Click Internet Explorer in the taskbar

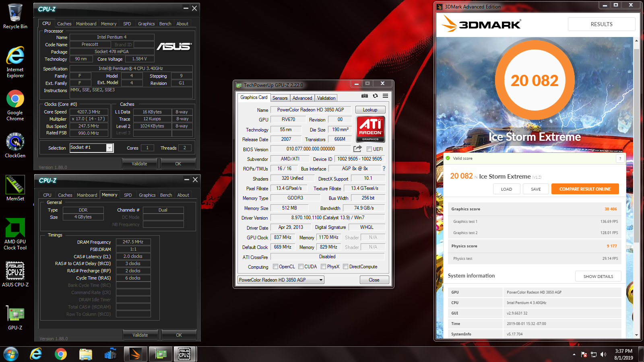tap(36, 354)
